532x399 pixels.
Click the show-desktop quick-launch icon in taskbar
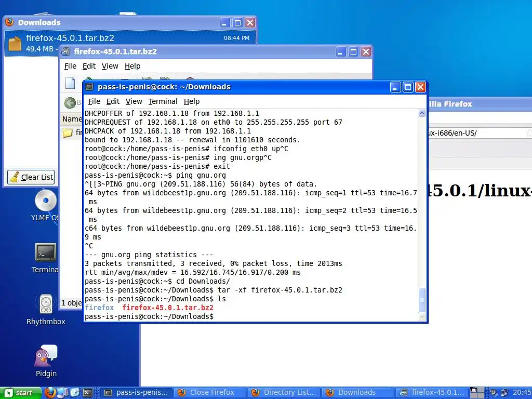click(63, 393)
